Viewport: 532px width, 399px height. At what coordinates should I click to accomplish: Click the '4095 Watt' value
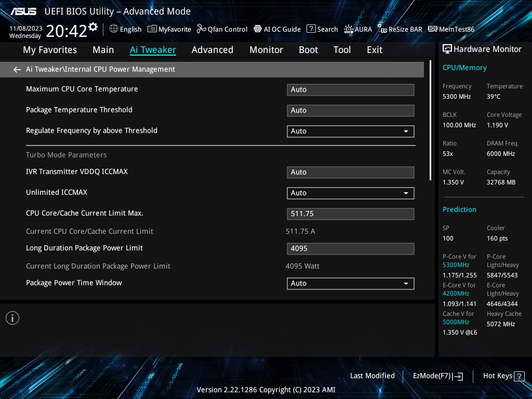click(302, 267)
